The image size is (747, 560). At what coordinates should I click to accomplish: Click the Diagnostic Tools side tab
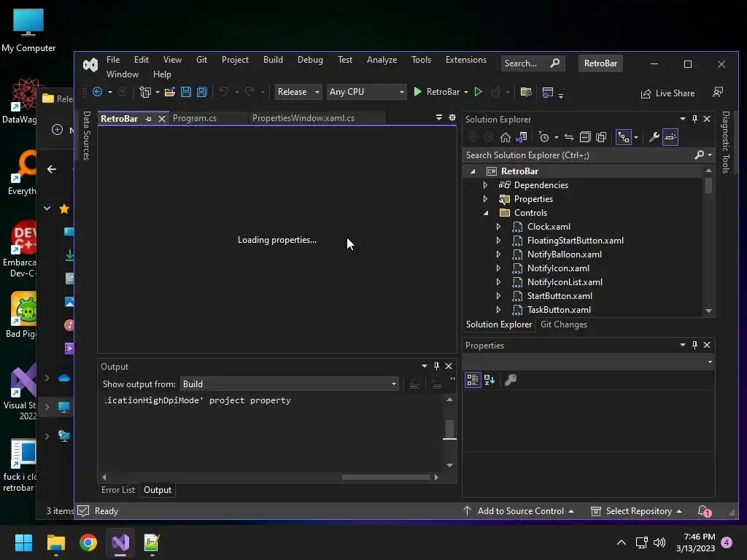(x=726, y=142)
